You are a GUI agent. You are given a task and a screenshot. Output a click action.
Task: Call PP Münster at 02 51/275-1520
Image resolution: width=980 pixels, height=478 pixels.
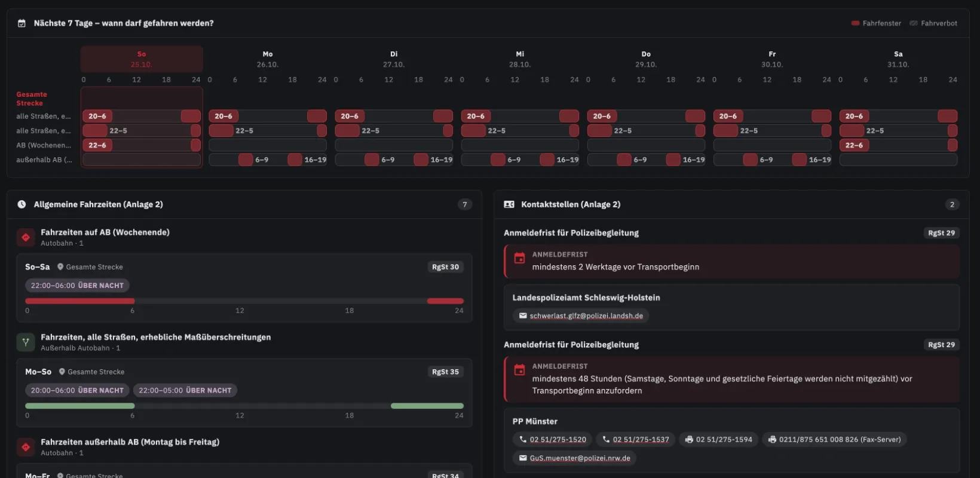(552, 440)
